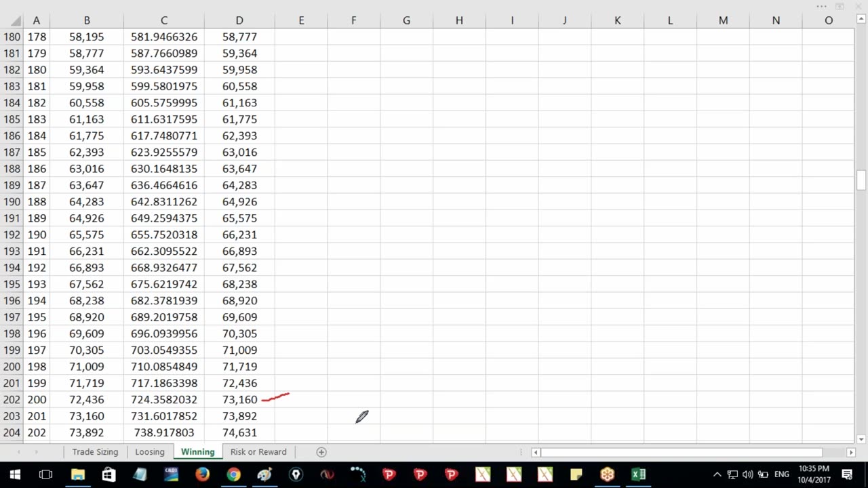This screenshot has width=868, height=488.
Task: Click cell D202 showing 73,160
Action: tap(239, 400)
